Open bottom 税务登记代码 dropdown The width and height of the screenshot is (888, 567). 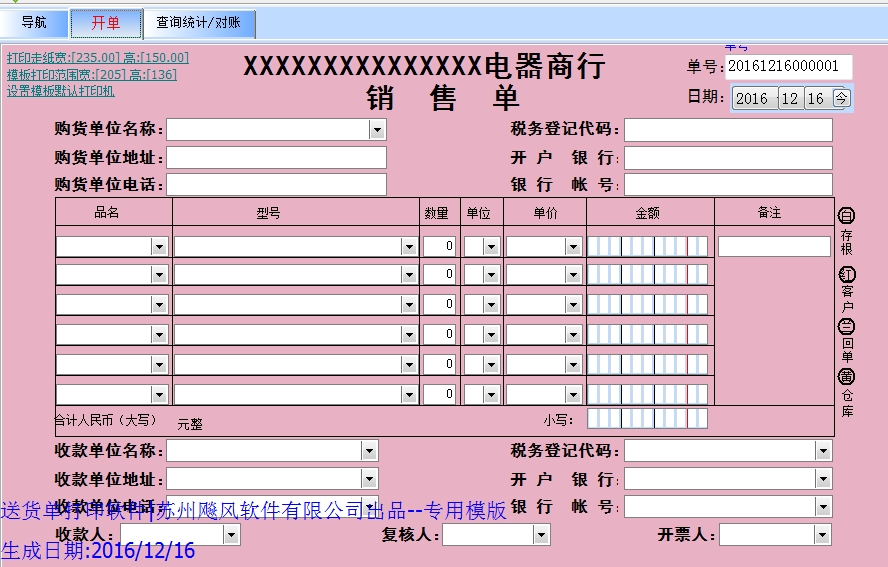[x=823, y=451]
